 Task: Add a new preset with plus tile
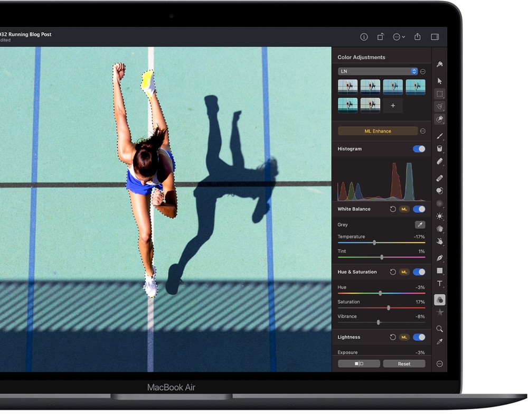pyautogui.click(x=393, y=106)
